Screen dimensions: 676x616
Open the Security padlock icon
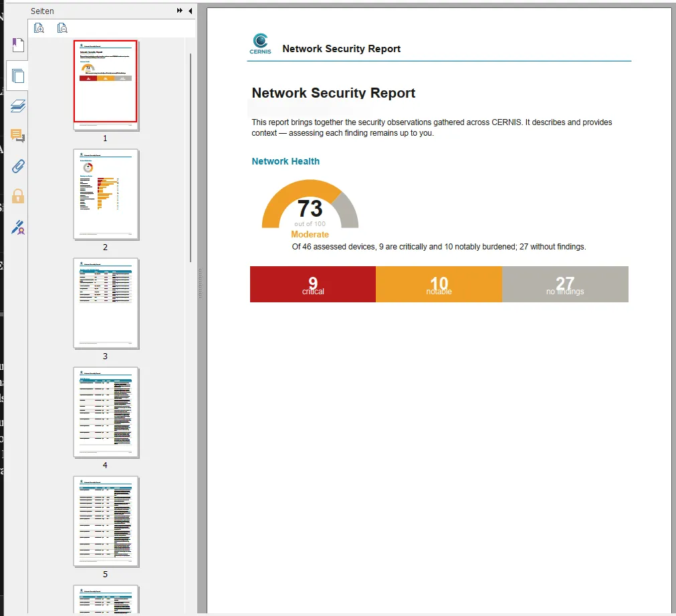(17, 196)
